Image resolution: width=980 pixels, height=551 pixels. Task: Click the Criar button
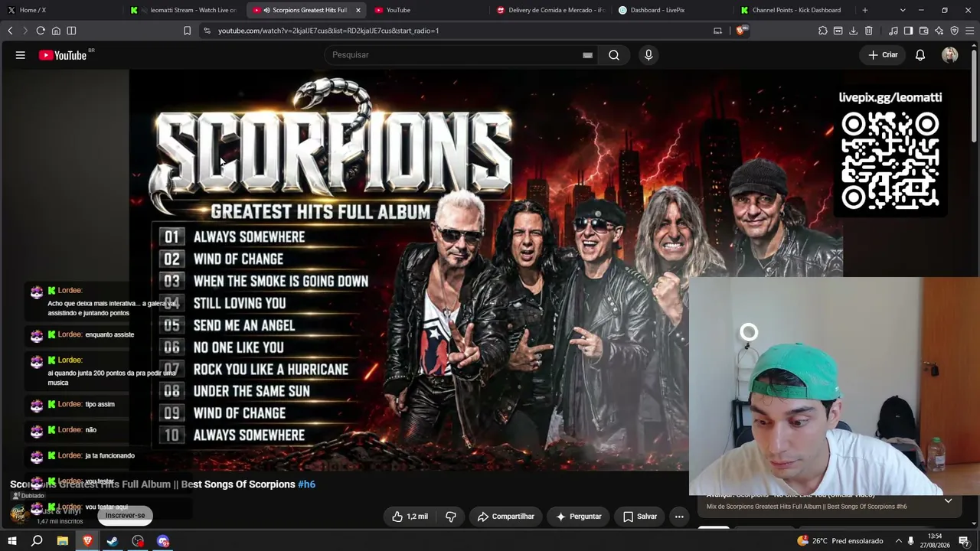click(883, 55)
